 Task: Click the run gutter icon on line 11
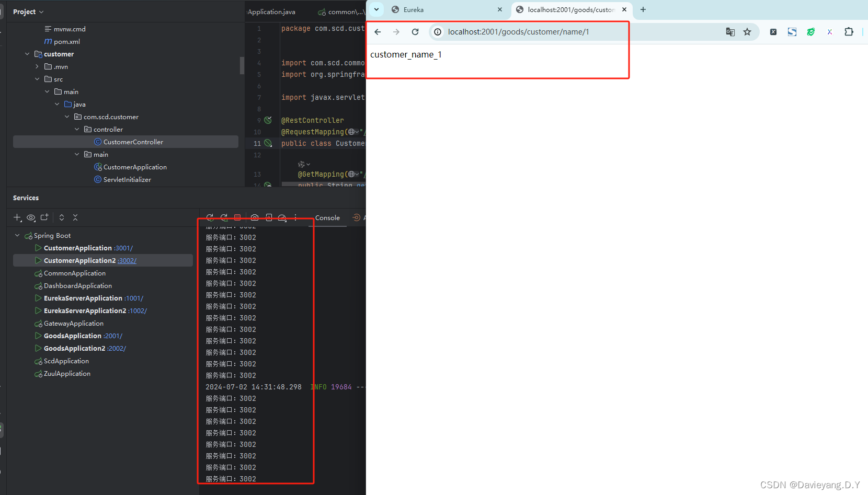(x=268, y=143)
